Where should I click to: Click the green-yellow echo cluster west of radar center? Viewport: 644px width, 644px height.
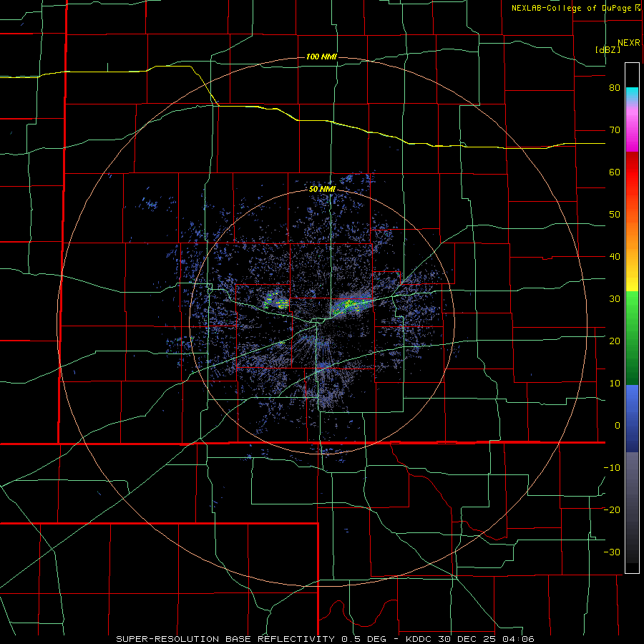276,301
